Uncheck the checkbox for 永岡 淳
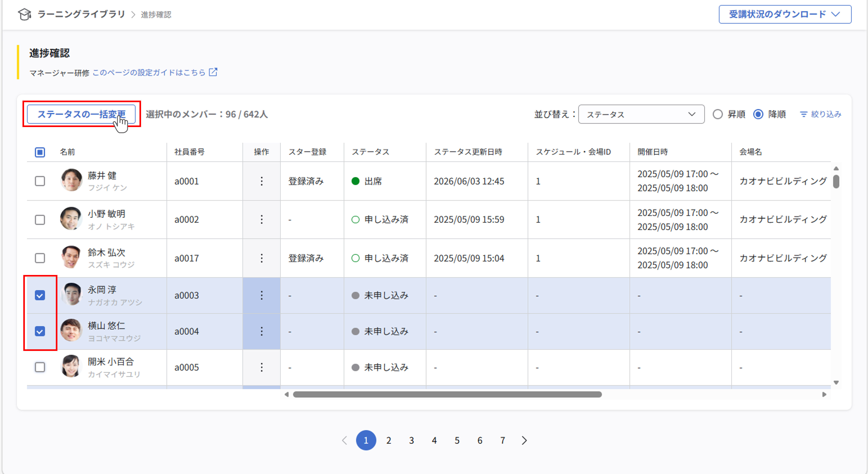This screenshot has height=474, width=868. (40, 295)
